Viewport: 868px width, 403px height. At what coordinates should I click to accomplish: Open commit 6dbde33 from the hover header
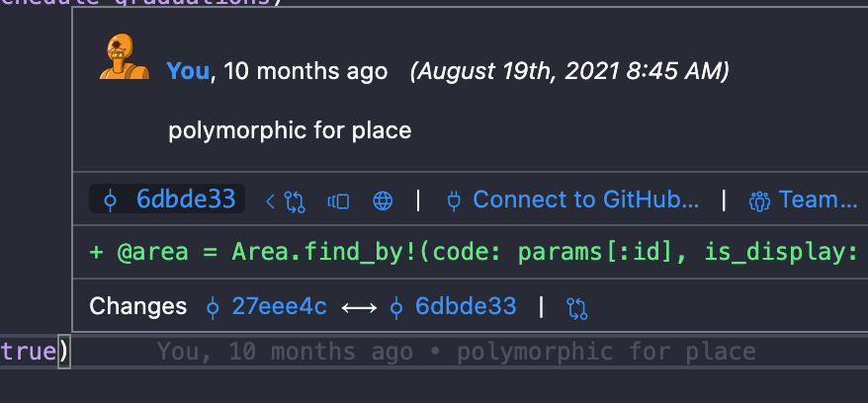[x=185, y=200]
